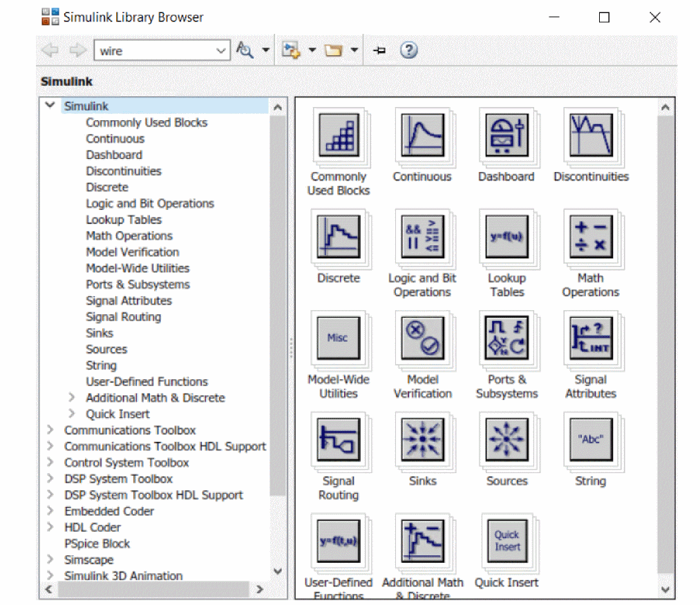The image size is (700, 605).
Task: Go forward with the right arrow button
Action: (x=78, y=50)
